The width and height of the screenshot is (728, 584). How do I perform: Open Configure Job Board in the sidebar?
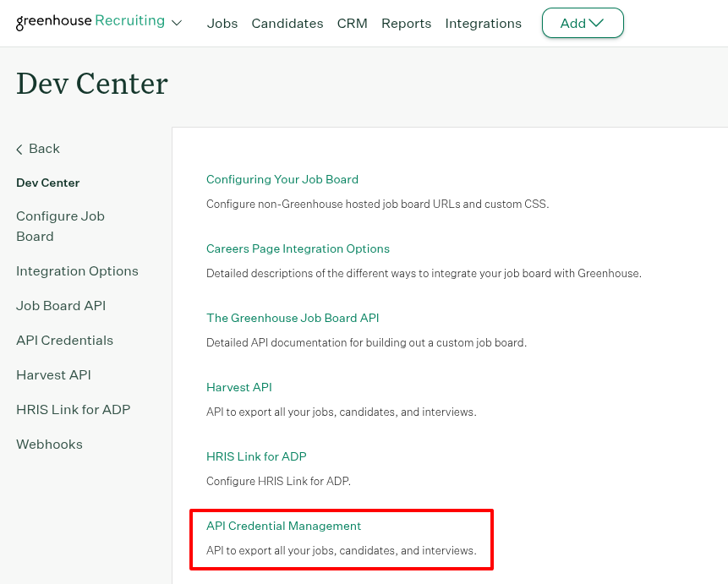point(60,227)
